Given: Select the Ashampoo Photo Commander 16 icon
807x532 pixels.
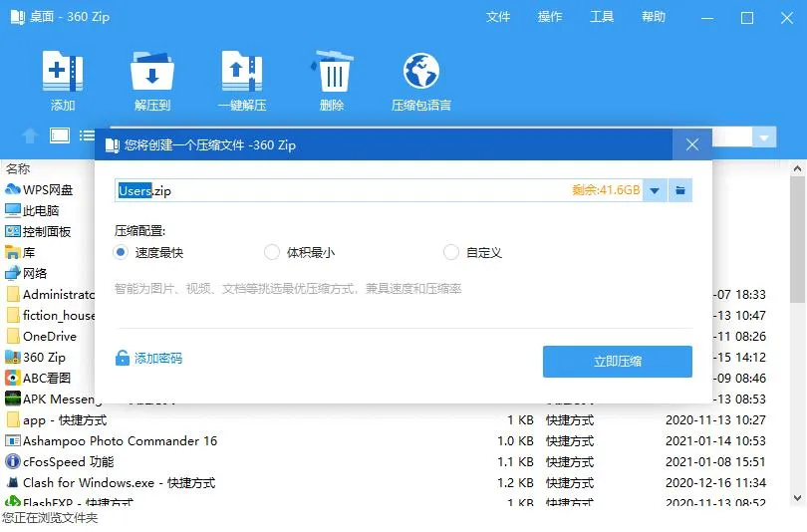Looking at the screenshot, I should tap(12, 440).
